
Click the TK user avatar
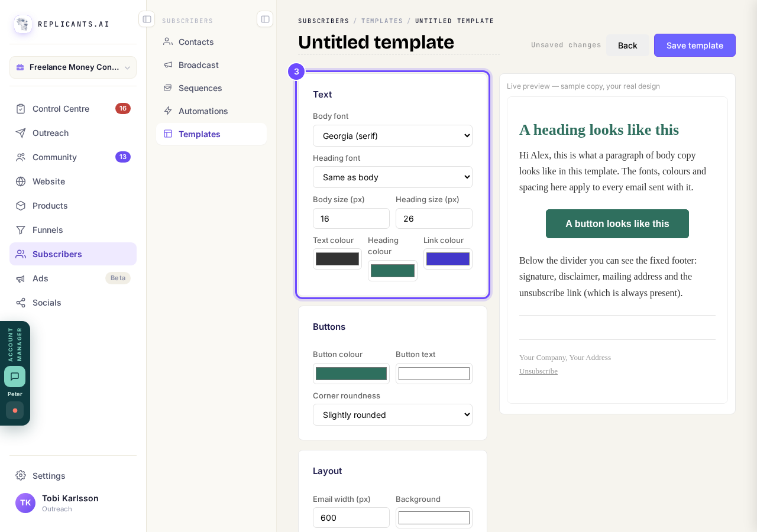(x=25, y=503)
